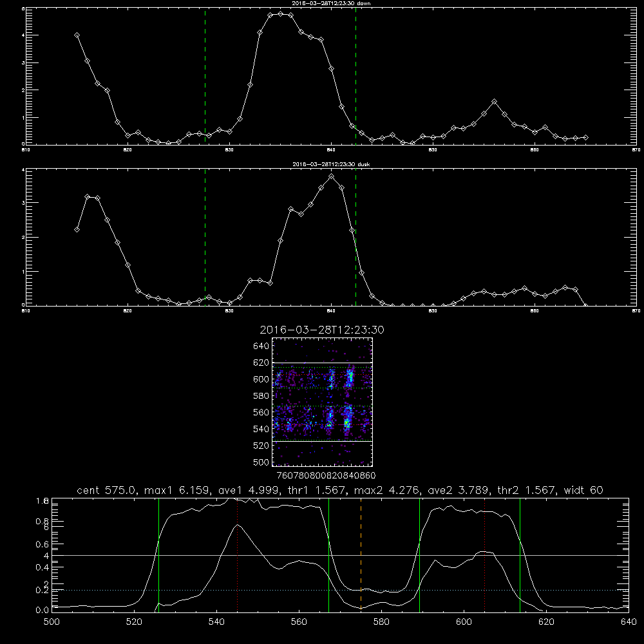The height and width of the screenshot is (644, 644).
Task: Click the red dotted peak line near 605
Action: (x=485, y=555)
